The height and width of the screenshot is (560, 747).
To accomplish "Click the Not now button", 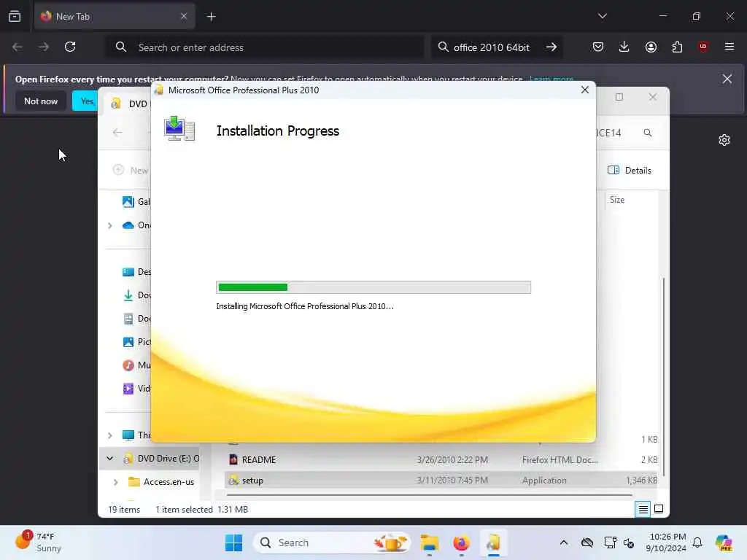I will coord(41,101).
